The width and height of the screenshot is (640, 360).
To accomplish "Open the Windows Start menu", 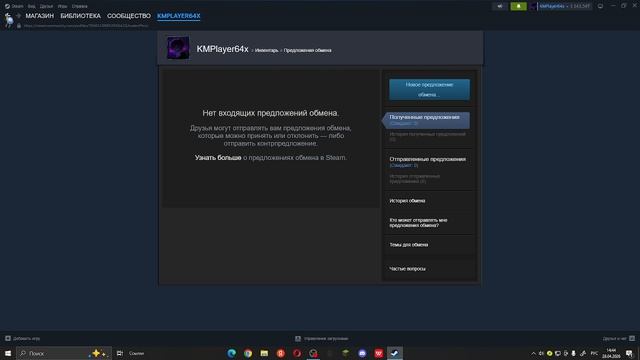I will 8,353.
